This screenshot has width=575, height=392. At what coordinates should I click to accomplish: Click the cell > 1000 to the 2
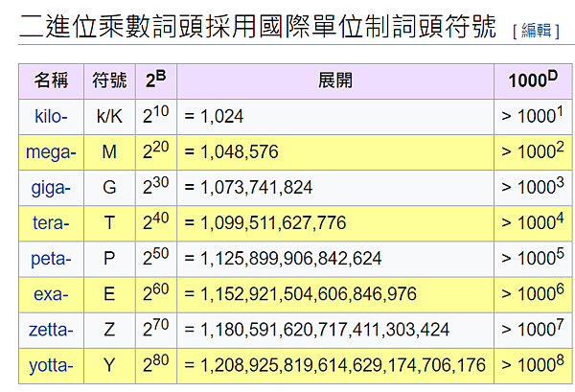(533, 151)
